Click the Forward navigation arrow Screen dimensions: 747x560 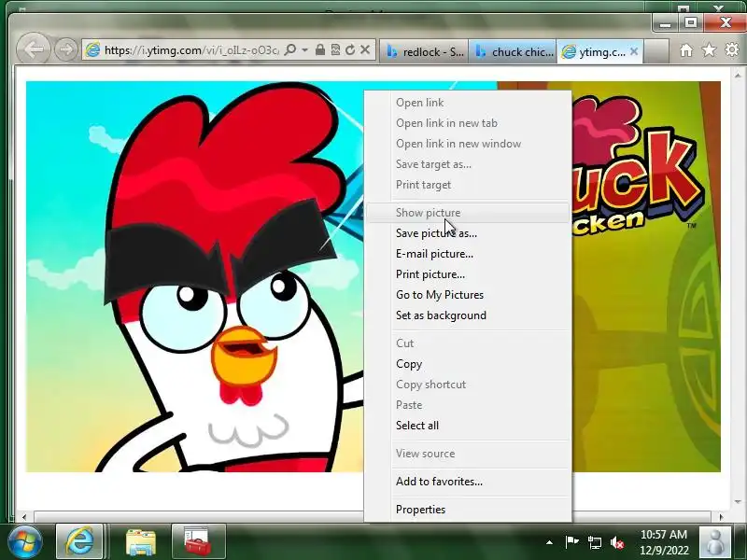click(65, 49)
